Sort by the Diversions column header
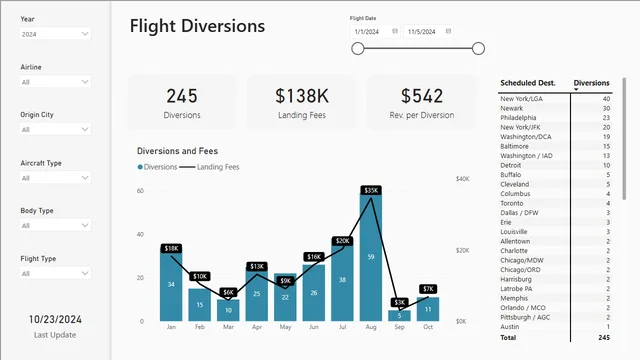This screenshot has width=640, height=360. click(591, 83)
